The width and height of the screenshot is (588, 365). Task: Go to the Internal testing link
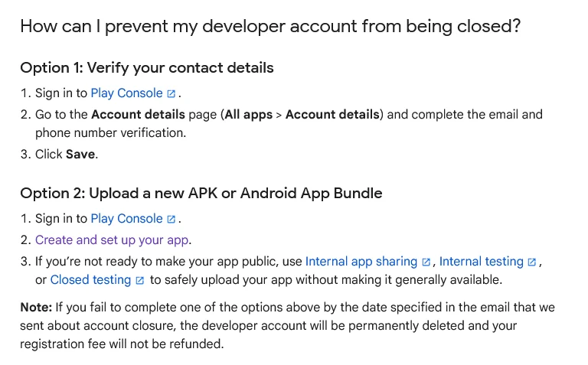[481, 262]
